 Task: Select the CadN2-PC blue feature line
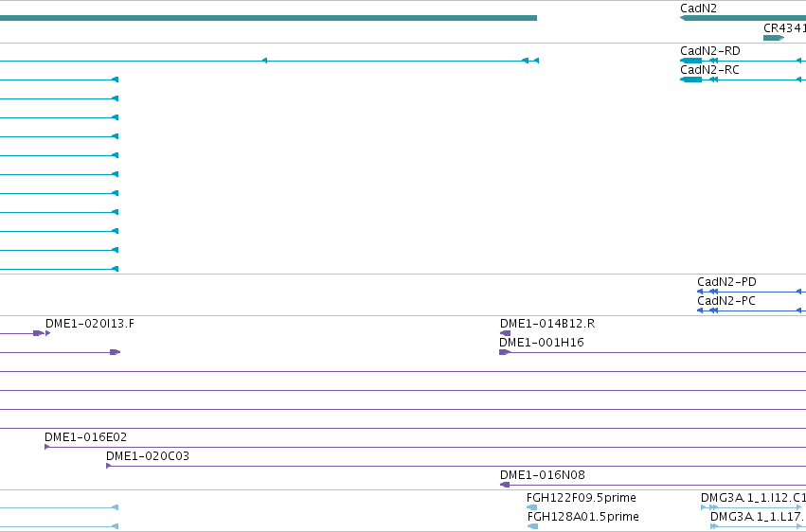click(x=751, y=310)
